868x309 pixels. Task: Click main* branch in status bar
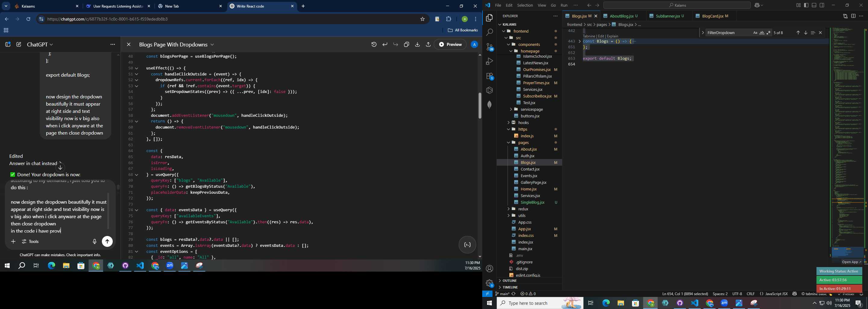tap(502, 294)
